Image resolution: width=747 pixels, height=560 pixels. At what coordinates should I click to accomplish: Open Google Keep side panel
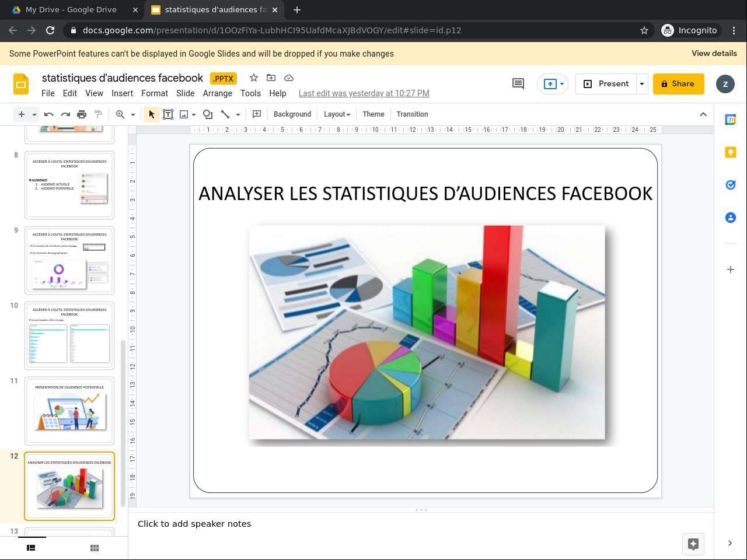731,152
